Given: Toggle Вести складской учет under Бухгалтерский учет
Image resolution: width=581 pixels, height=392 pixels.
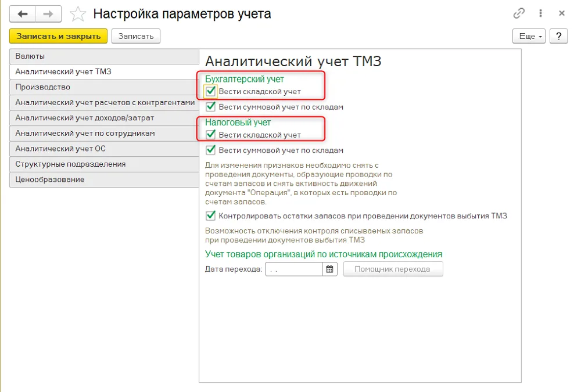Looking at the screenshot, I should click(x=210, y=91).
